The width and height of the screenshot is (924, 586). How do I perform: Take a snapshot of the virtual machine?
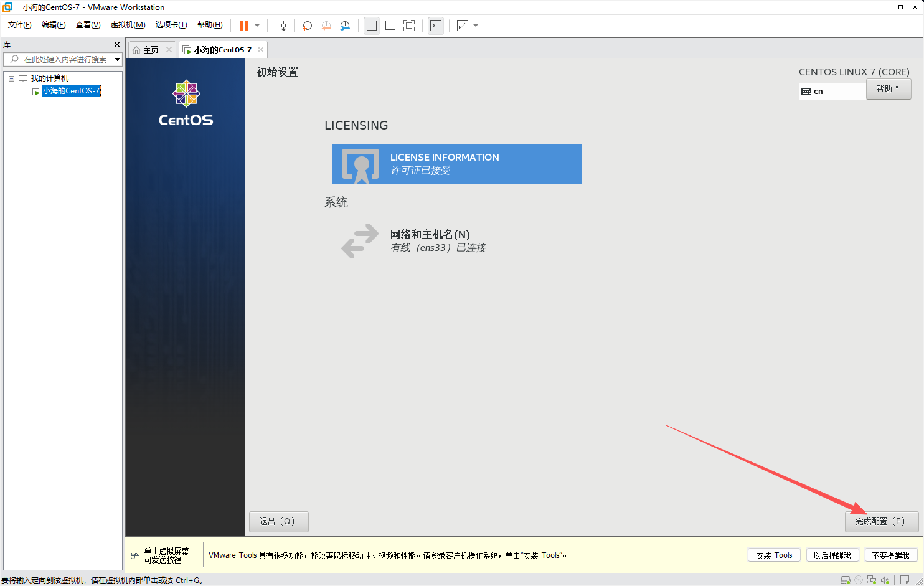307,26
